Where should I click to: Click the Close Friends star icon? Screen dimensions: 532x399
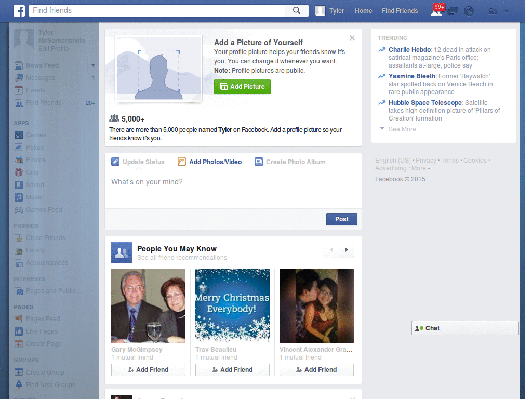[x=19, y=238]
